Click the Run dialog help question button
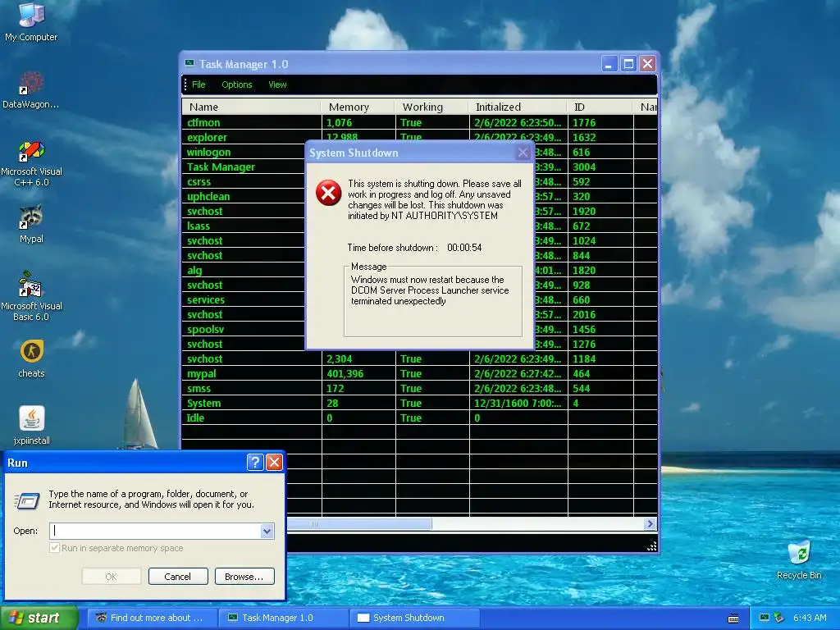 (255, 463)
